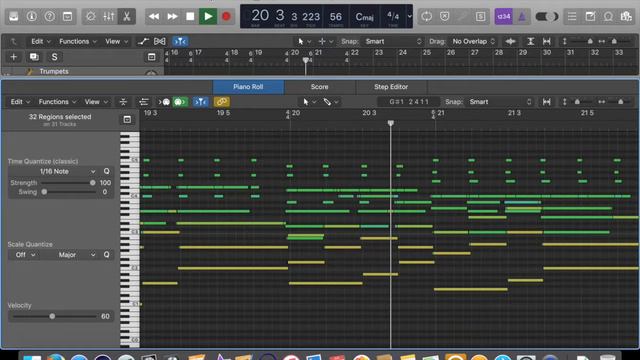Show track Automation curve icon

(x=143, y=41)
